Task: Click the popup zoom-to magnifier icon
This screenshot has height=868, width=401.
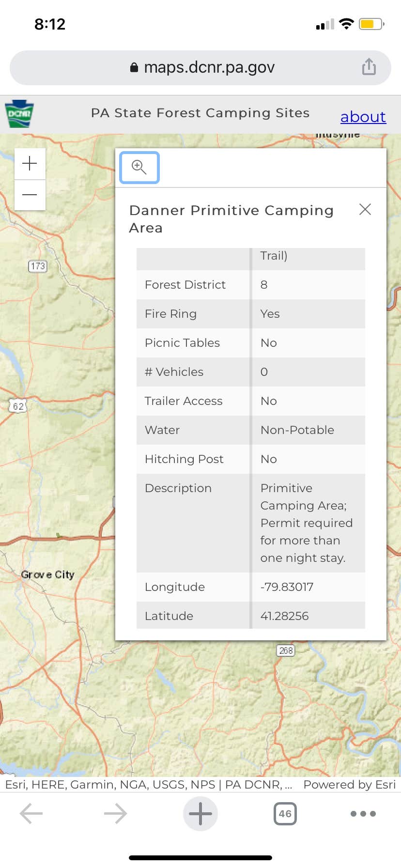Action: tap(139, 168)
